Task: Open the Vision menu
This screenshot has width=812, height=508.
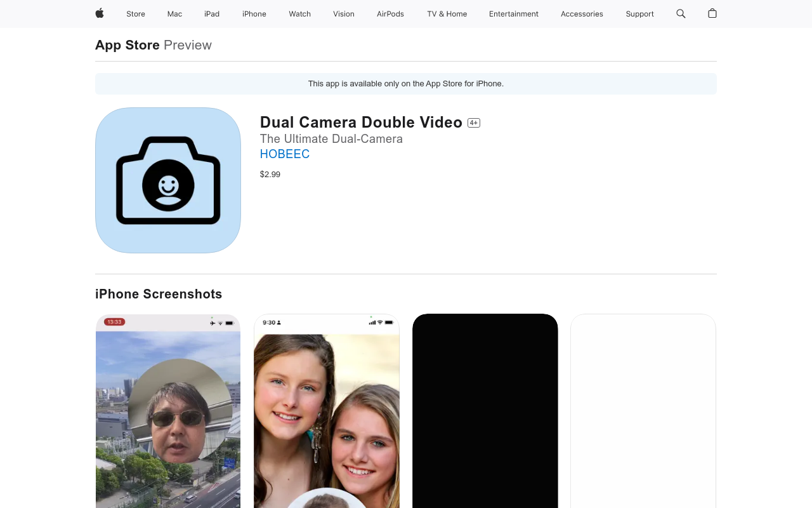Action: coord(344,14)
